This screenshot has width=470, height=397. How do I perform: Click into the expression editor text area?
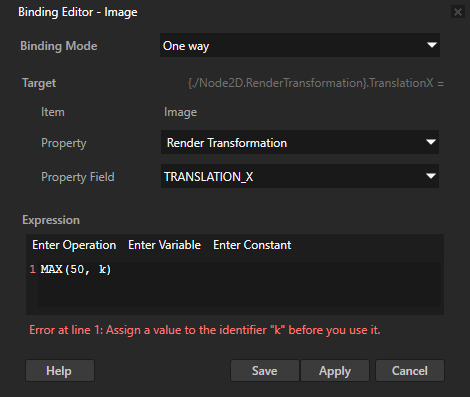coord(239,284)
